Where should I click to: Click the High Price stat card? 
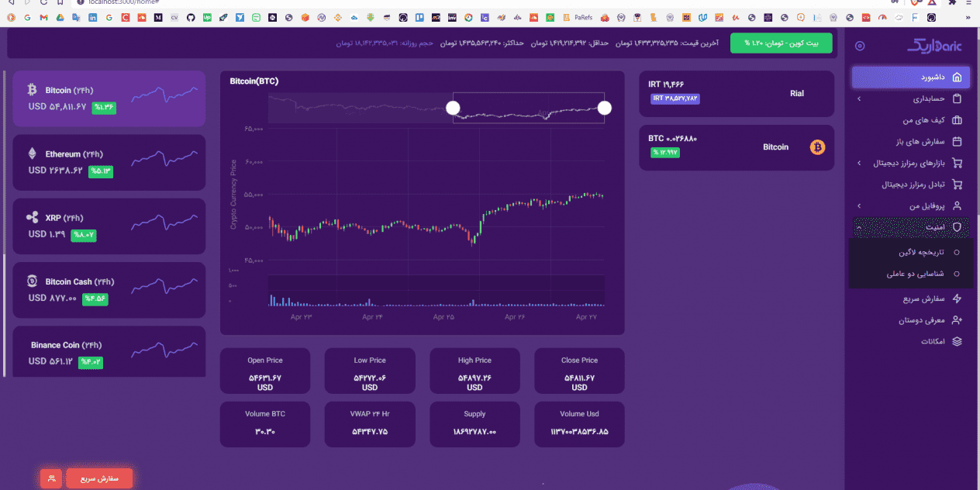474,371
